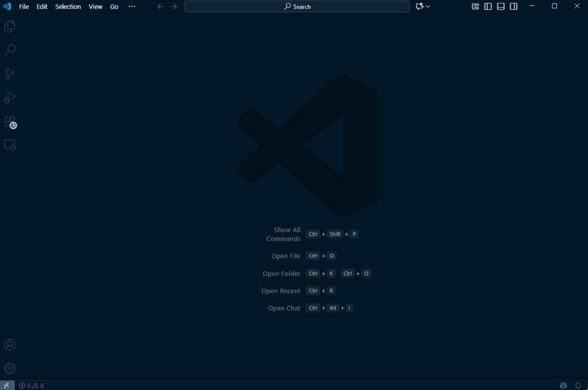This screenshot has width=588, height=390.
Task: Open the Explorer view in activity bar
Action: 10,26
